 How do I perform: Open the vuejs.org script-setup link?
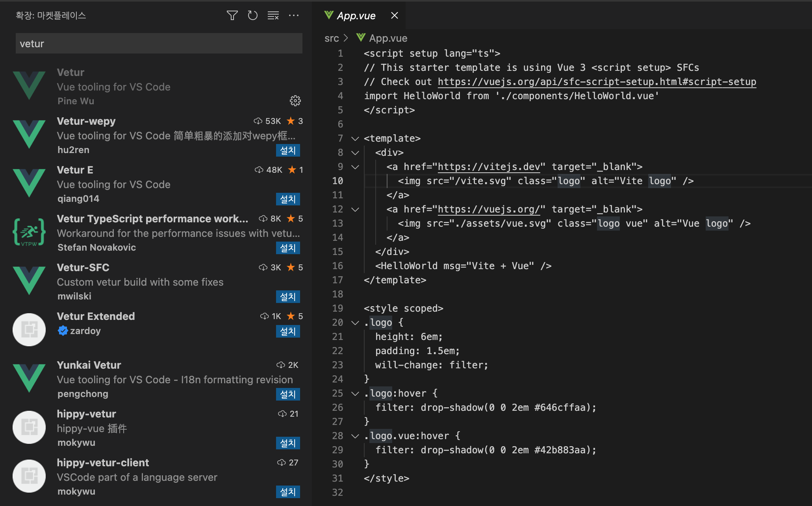(x=597, y=82)
